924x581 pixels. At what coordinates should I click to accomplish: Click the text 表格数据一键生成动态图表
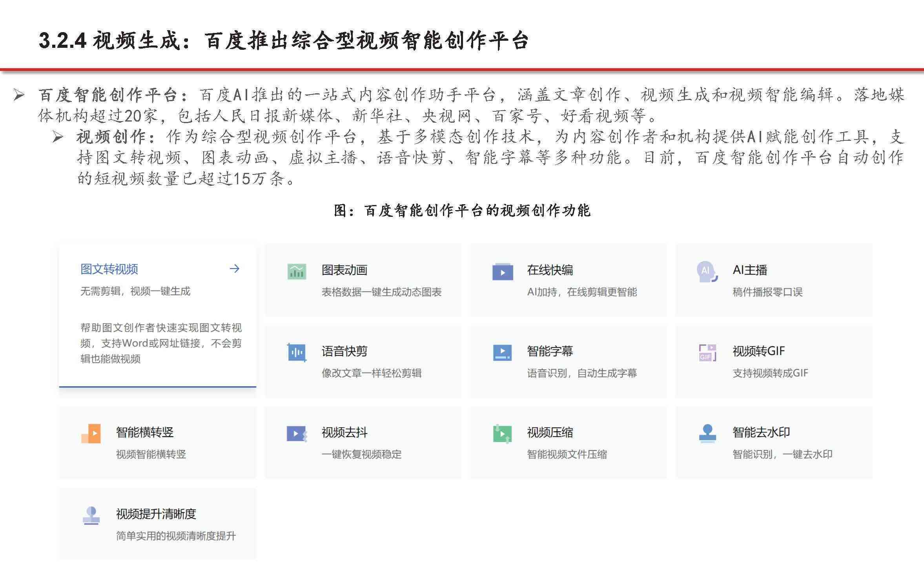[x=382, y=292]
